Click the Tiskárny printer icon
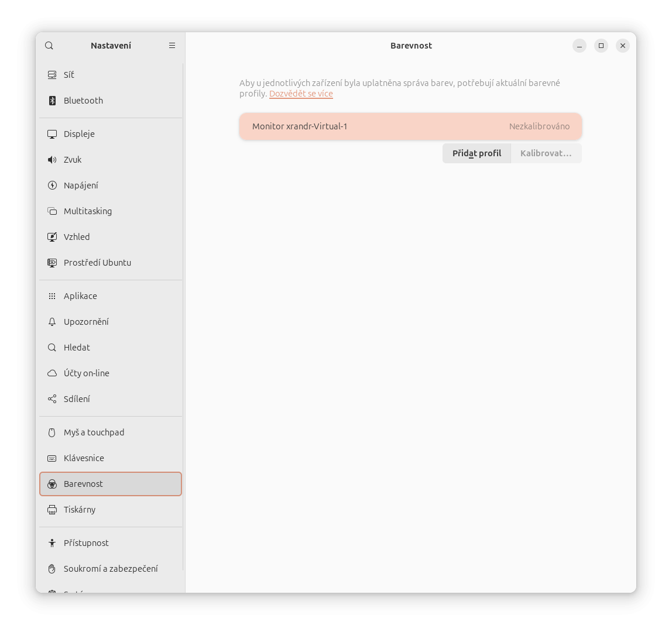The width and height of the screenshot is (672, 632). (52, 510)
